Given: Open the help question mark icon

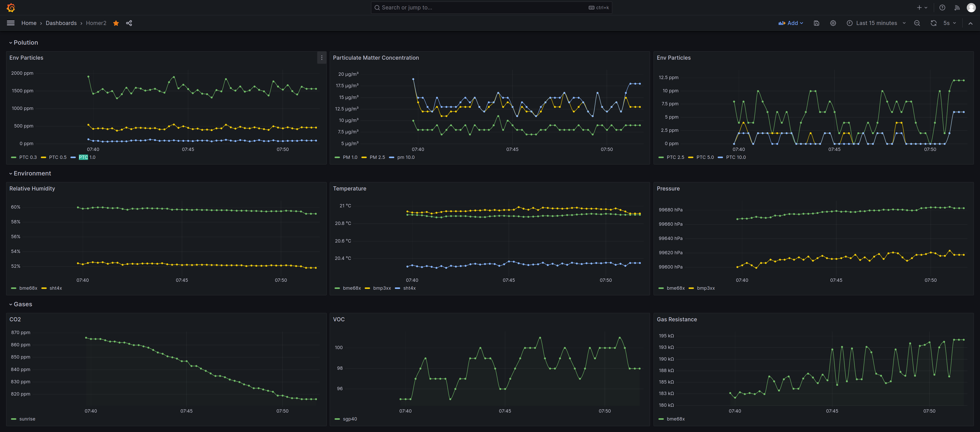Looking at the screenshot, I should [942, 8].
